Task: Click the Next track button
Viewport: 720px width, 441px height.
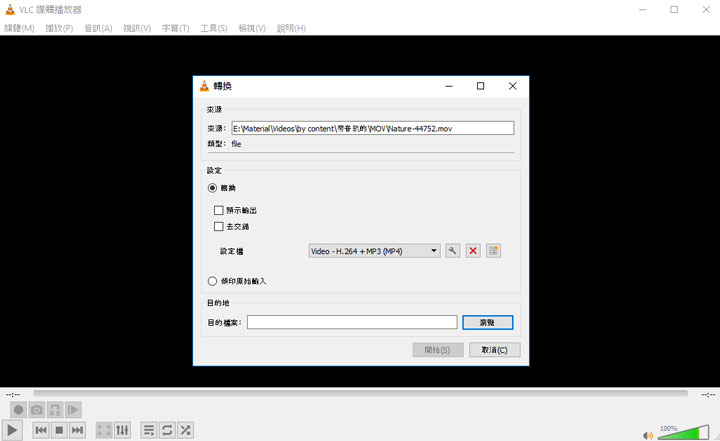Action: point(78,430)
